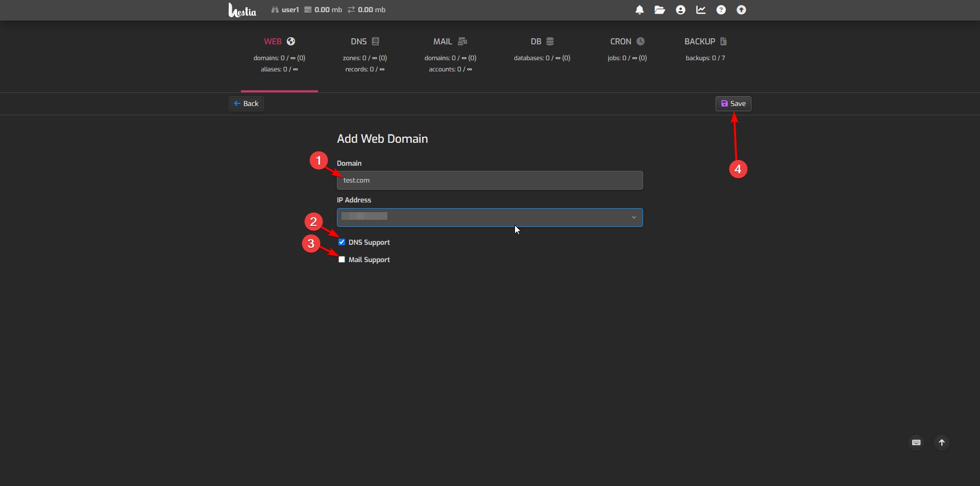980x486 pixels.
Task: Click the Back button
Action: click(246, 104)
